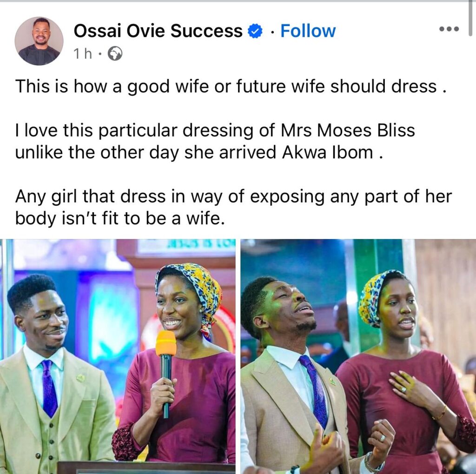
Task: Click the 'Mrs Moses Bliss' text line
Action: point(215,131)
